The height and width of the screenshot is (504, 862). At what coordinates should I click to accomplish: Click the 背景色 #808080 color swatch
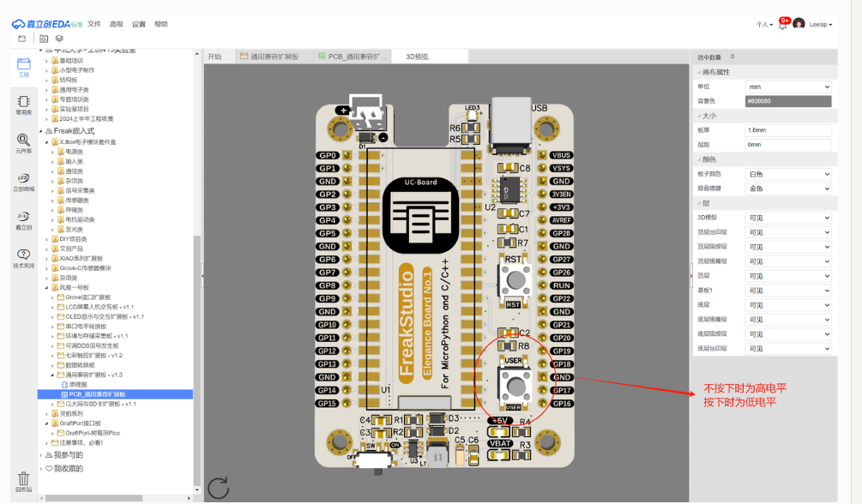787,101
